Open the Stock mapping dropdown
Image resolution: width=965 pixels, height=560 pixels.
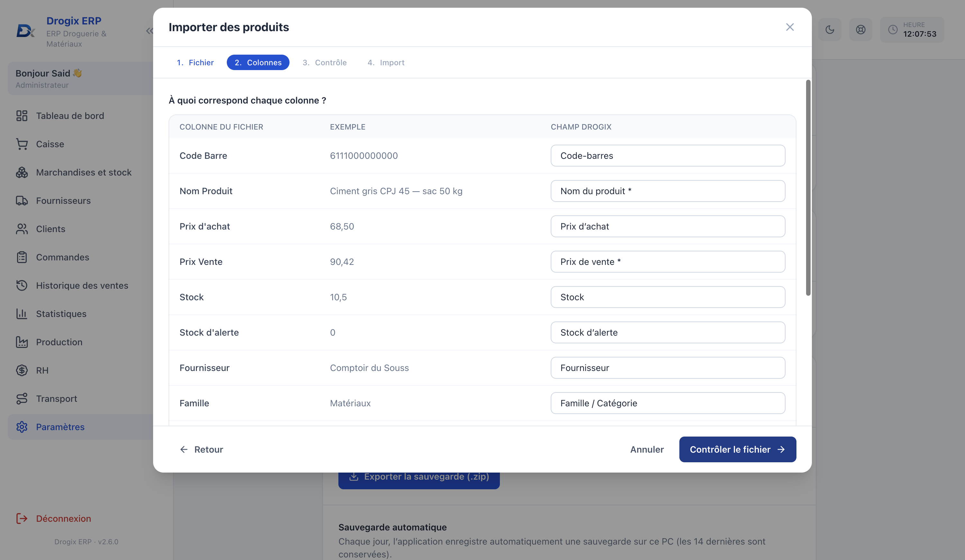668,297
